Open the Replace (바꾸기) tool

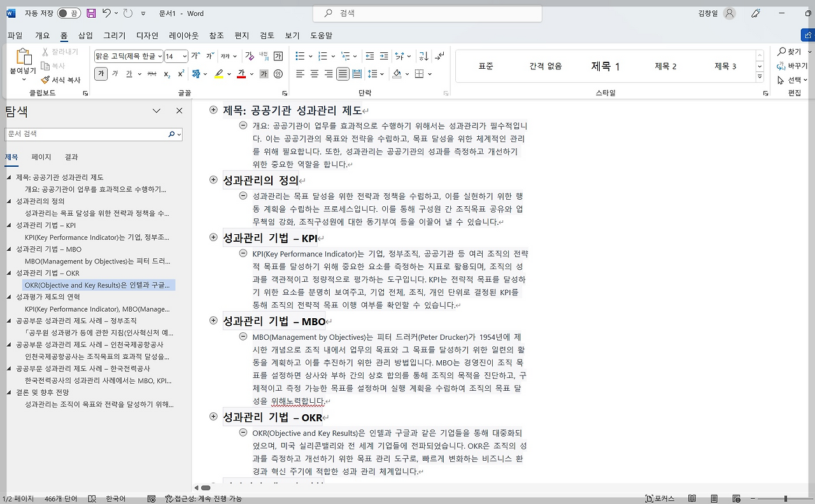coord(792,66)
